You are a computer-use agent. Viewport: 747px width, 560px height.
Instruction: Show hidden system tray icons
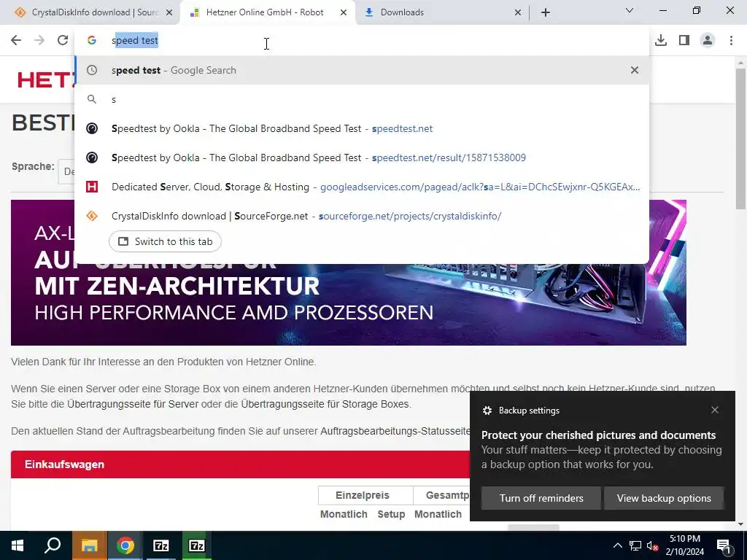pos(617,545)
